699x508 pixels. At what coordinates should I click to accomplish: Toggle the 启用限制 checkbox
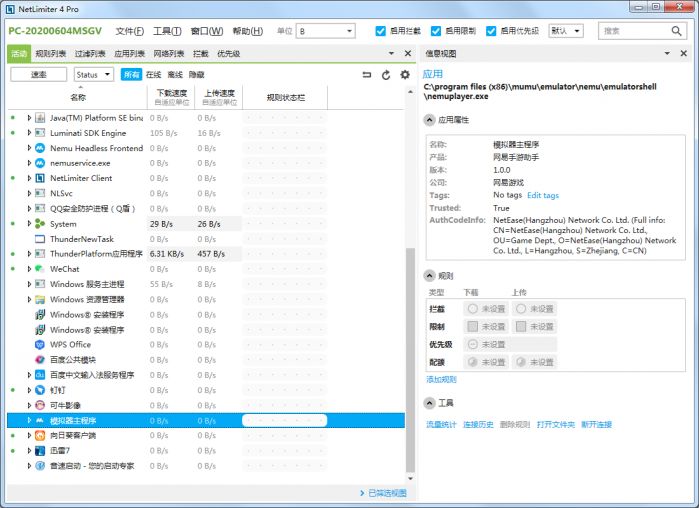click(436, 31)
